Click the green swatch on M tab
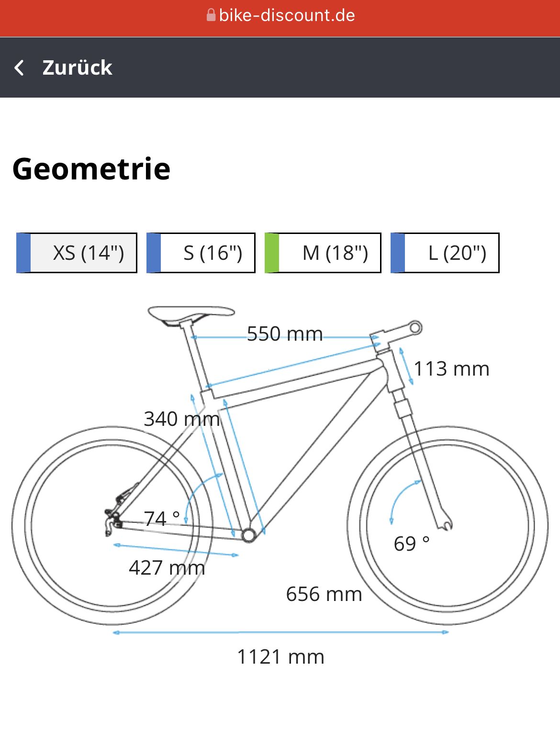 coord(272,253)
